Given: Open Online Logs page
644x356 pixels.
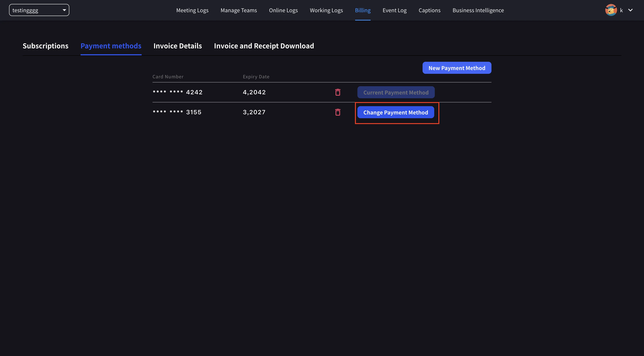Looking at the screenshot, I should tap(283, 10).
